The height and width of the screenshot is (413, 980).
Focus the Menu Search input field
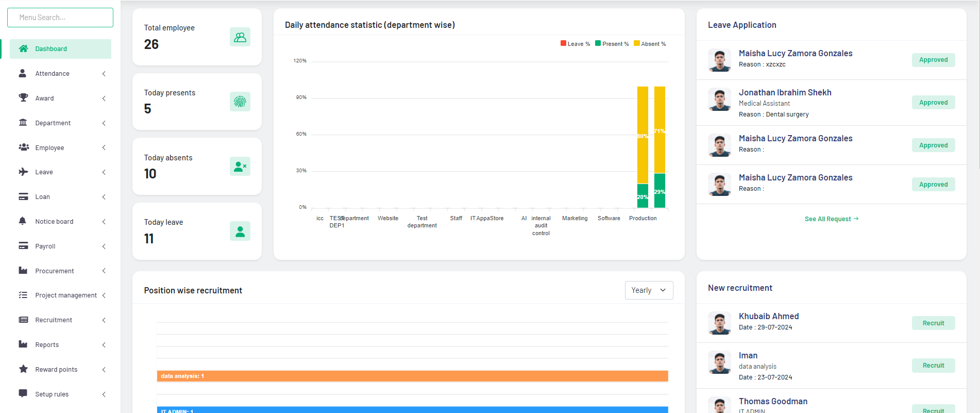tap(60, 18)
